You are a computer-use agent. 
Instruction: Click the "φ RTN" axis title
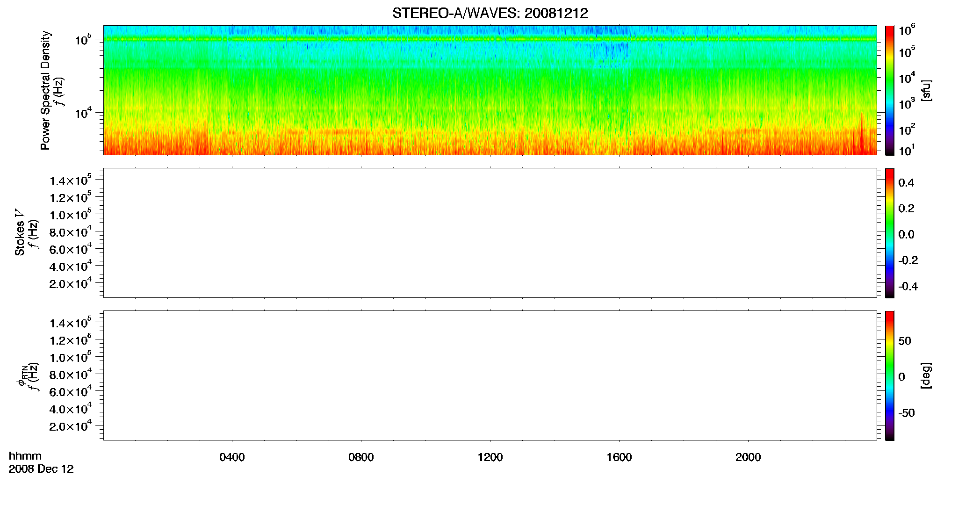(x=22, y=375)
